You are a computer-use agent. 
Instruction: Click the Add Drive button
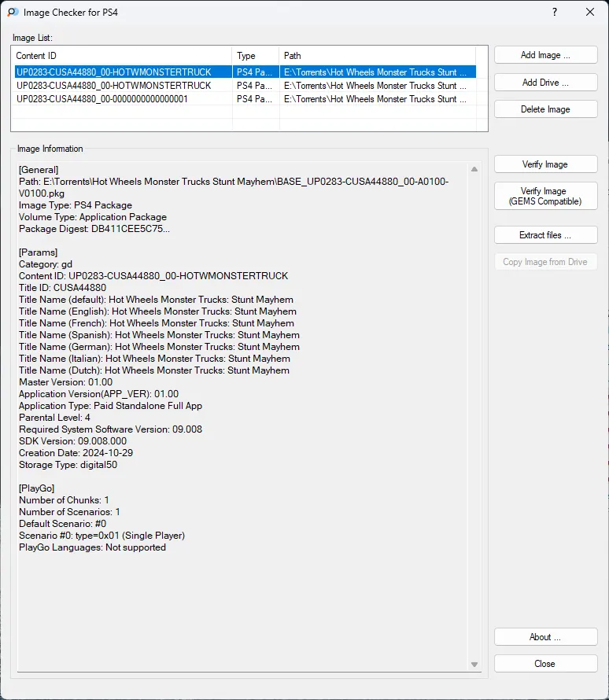point(545,82)
